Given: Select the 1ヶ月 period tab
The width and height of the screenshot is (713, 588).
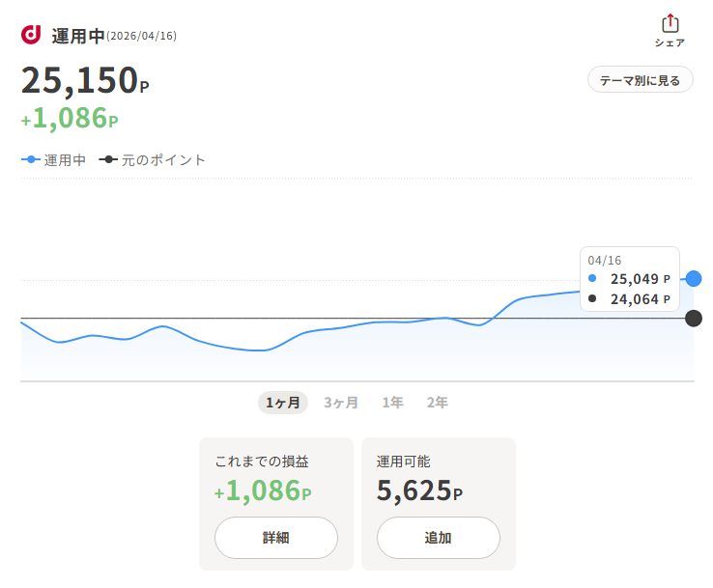Looking at the screenshot, I should (x=282, y=403).
